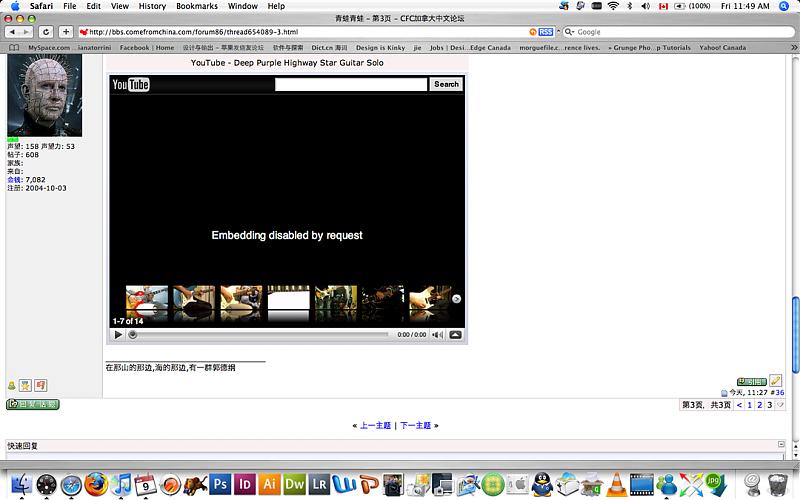800x500 pixels.
Task: Click the Spotlight search icon
Action: point(784,6)
